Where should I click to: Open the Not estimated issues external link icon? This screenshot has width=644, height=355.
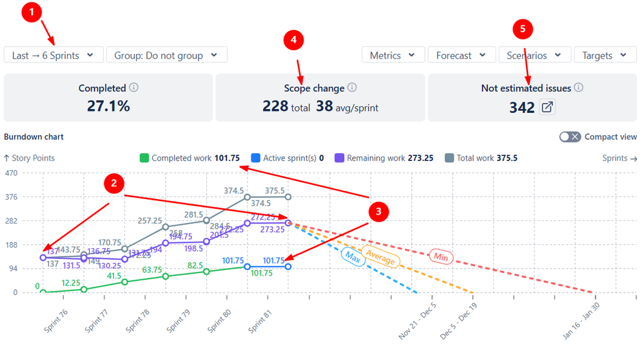tap(547, 108)
